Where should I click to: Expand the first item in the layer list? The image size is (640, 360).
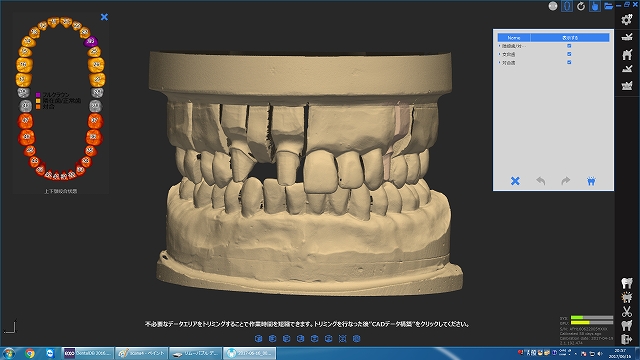pos(500,46)
